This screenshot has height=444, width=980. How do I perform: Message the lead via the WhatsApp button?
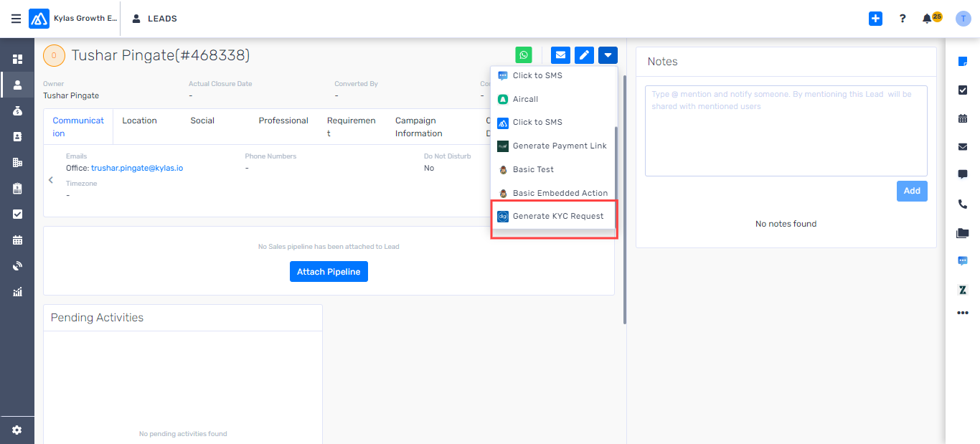pos(524,55)
